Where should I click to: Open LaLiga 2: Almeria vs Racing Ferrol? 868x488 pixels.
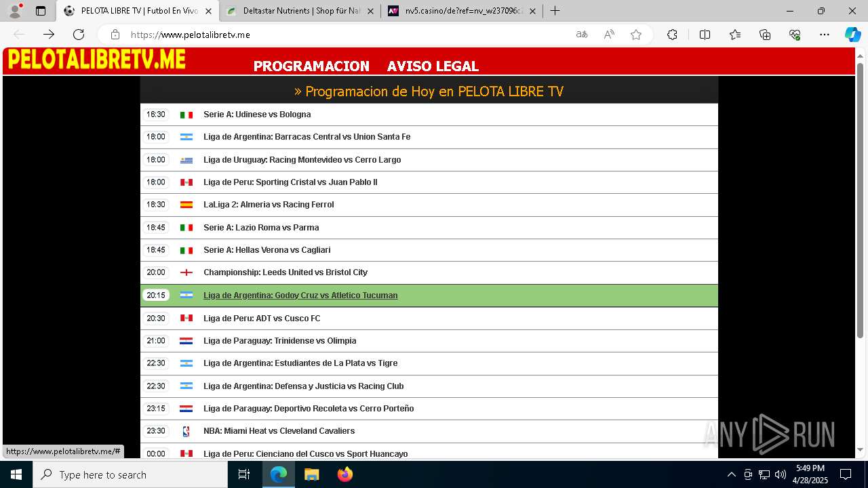click(x=269, y=205)
